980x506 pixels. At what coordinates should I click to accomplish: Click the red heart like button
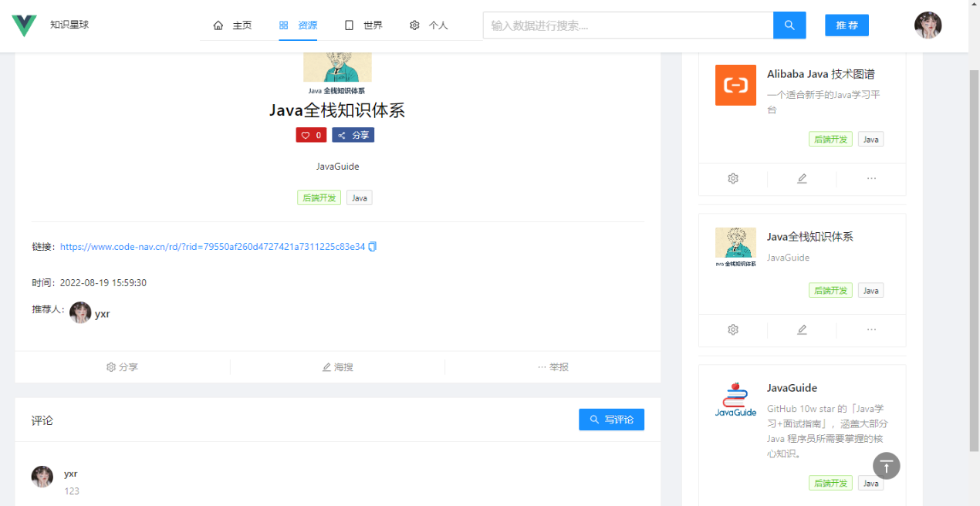(311, 135)
